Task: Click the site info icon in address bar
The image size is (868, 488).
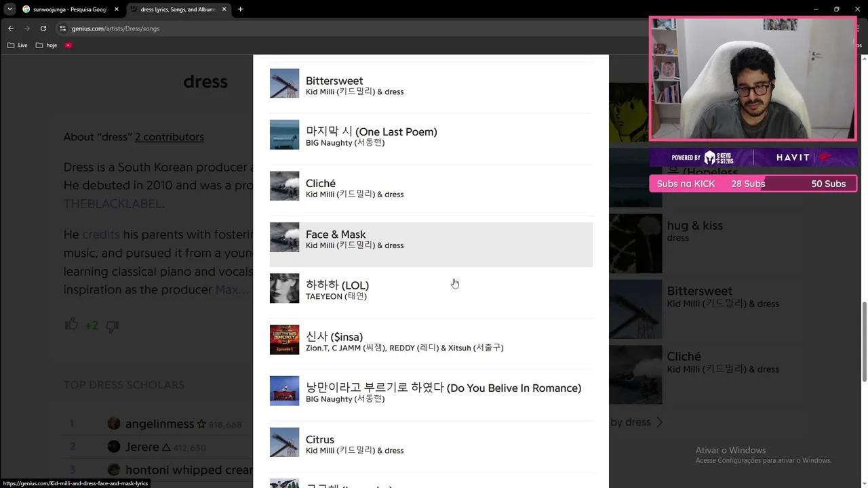Action: click(x=62, y=28)
